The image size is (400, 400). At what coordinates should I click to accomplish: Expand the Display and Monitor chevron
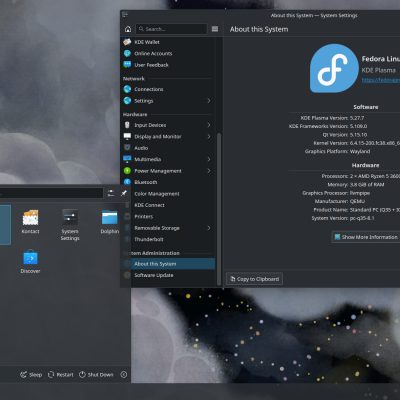click(209, 136)
